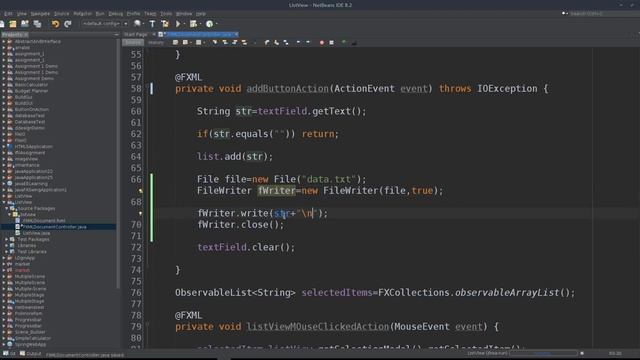
Task: Collapse the Source Packages node
Action: point(7,208)
